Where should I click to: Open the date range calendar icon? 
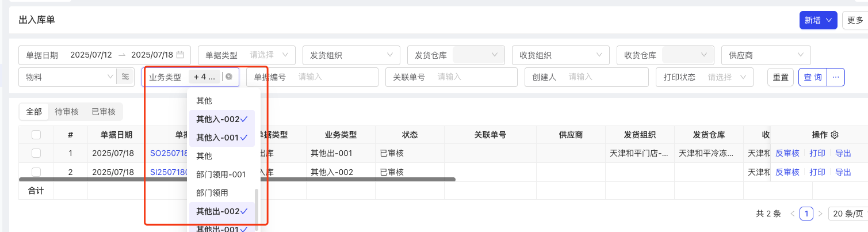coord(180,55)
